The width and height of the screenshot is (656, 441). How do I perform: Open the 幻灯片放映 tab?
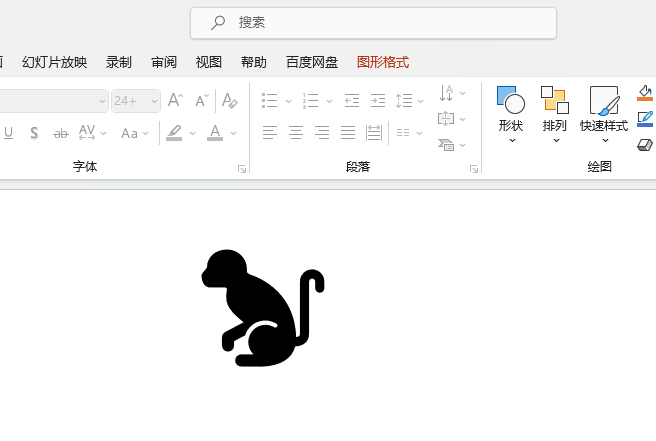click(54, 62)
